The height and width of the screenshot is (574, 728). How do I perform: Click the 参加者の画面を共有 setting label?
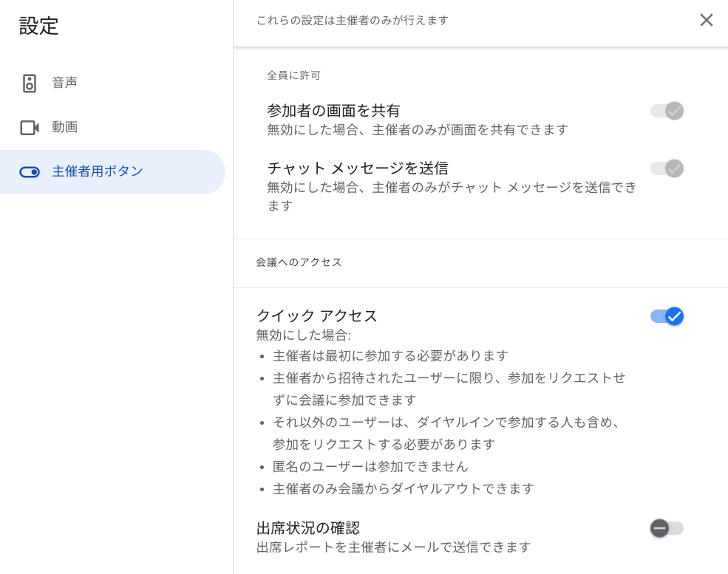(x=333, y=110)
